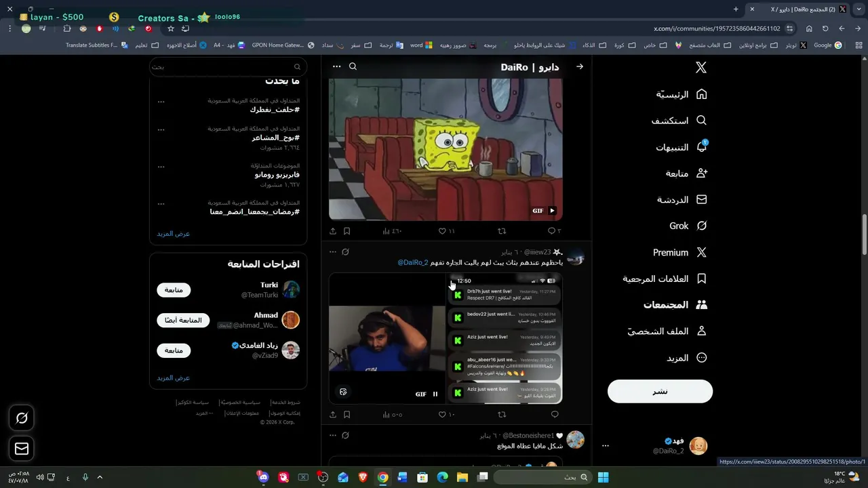Play the SpongeBob GIF
This screenshot has height=488, width=868.
point(552,211)
